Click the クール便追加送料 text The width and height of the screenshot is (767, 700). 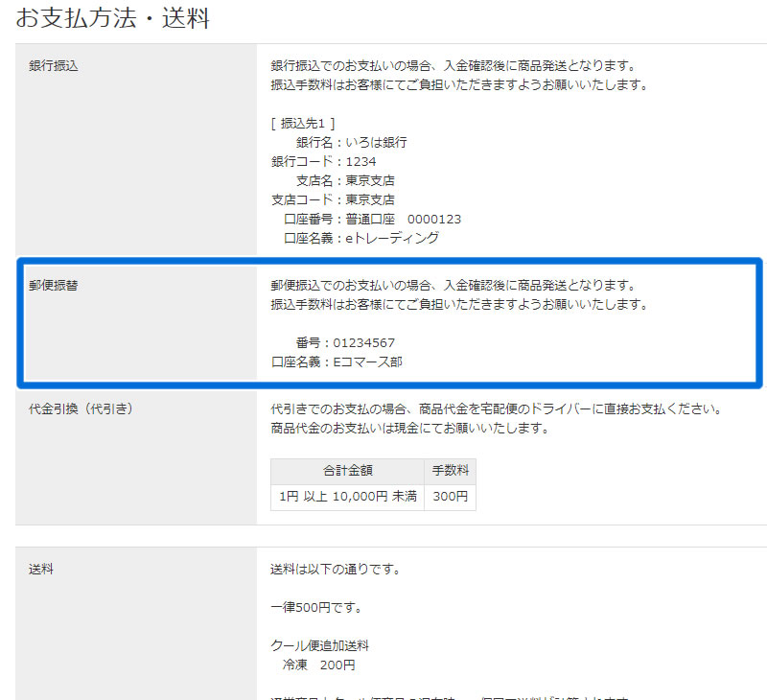(320, 645)
